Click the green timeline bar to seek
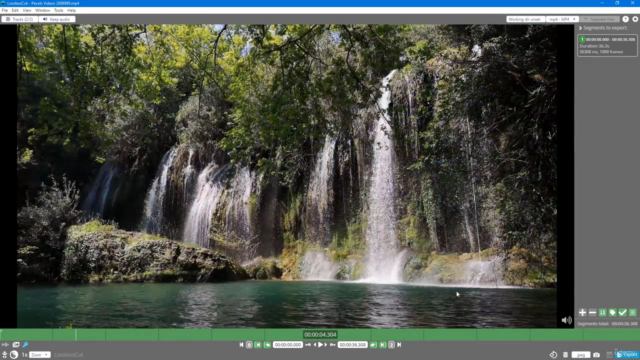 320,335
